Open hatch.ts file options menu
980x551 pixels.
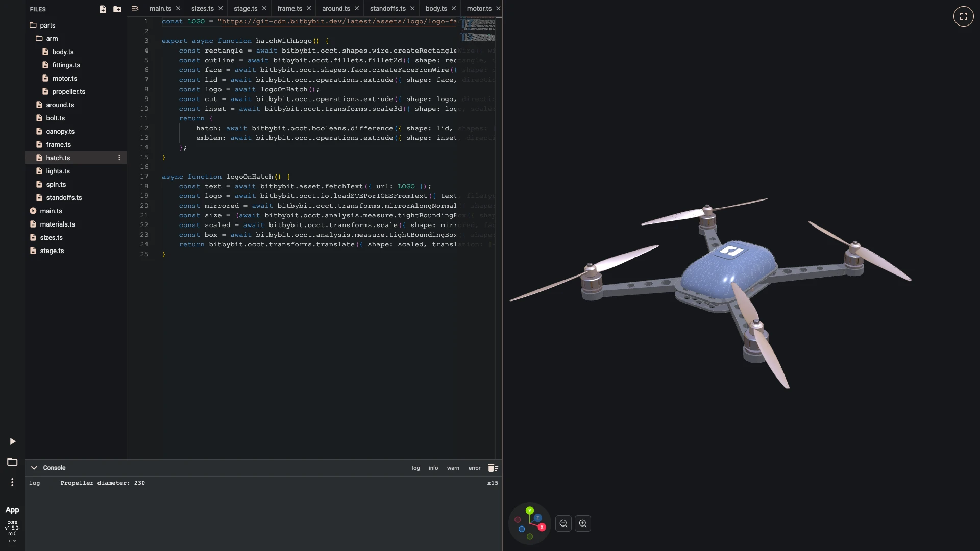(x=119, y=158)
